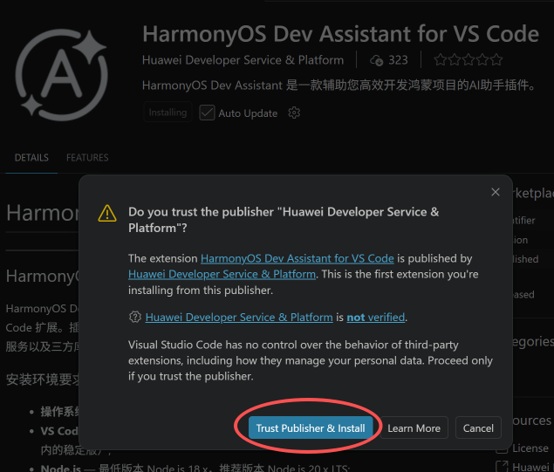This screenshot has width=554, height=472.
Task: Switch to the DETAILS tab
Action: click(31, 158)
